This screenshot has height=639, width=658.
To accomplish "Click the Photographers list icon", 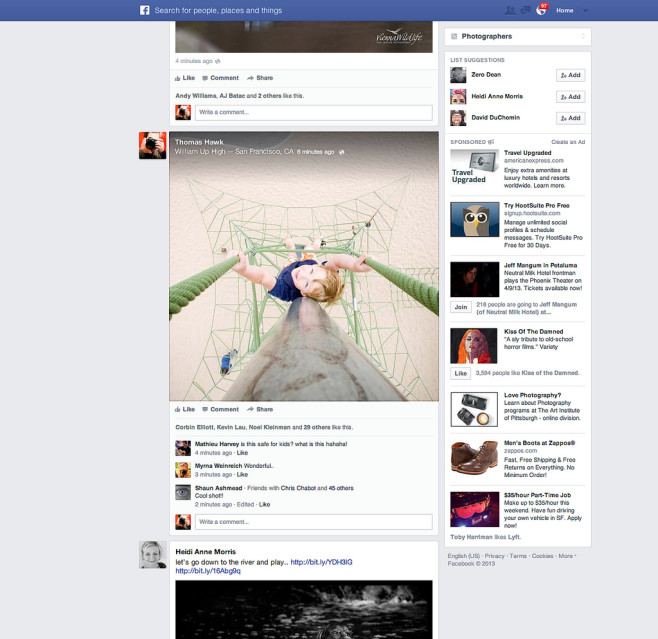I will click(x=454, y=37).
